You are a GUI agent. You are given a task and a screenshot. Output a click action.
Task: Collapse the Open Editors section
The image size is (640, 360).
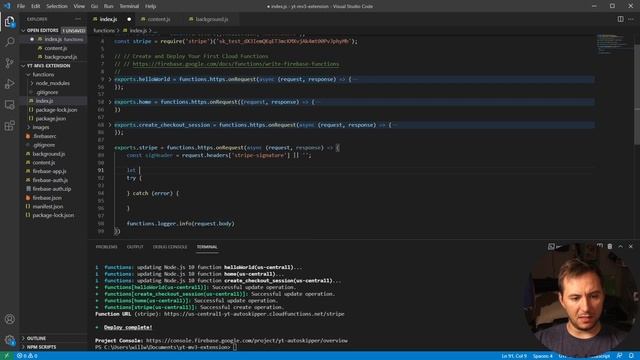click(x=42, y=30)
